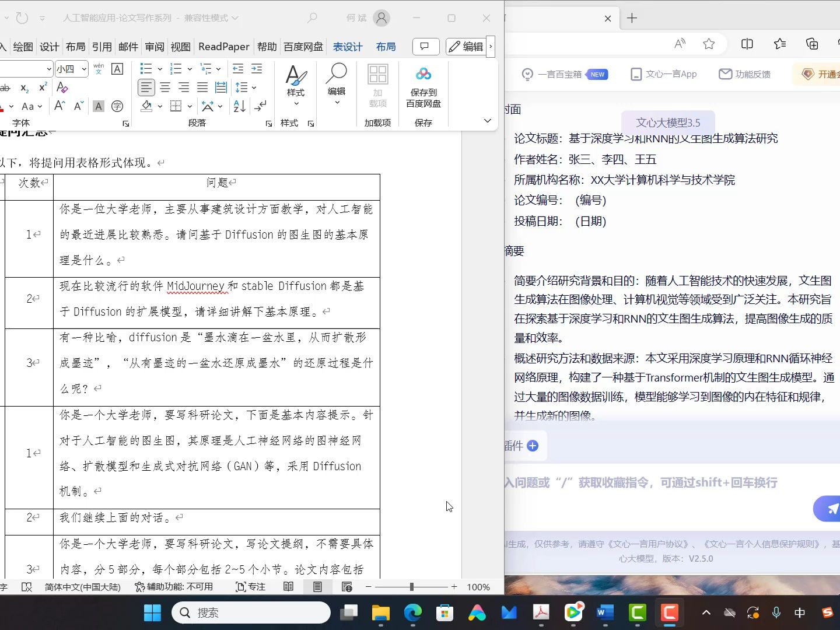The image size is (840, 630).
Task: Open the 百度网盘 ribbon tab
Action: (303, 47)
